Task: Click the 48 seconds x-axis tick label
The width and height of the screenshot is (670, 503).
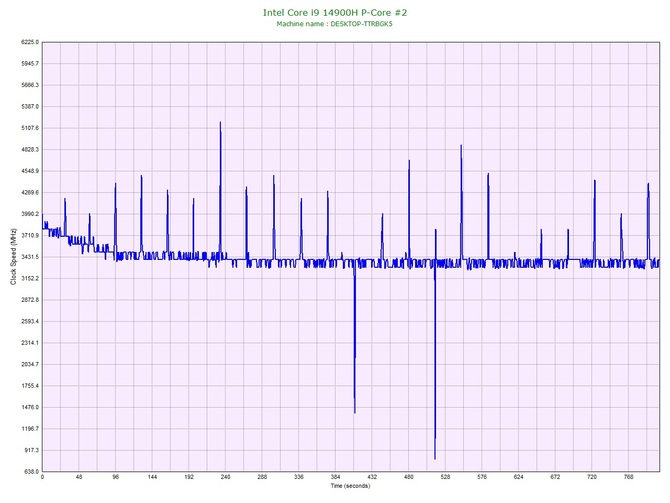Action: pos(79,477)
